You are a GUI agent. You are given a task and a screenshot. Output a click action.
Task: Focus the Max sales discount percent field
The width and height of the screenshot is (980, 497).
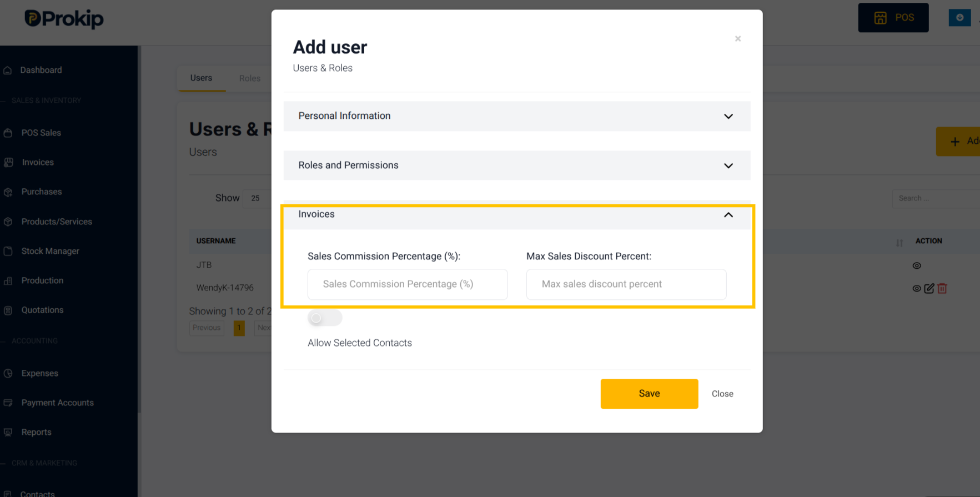click(x=626, y=284)
